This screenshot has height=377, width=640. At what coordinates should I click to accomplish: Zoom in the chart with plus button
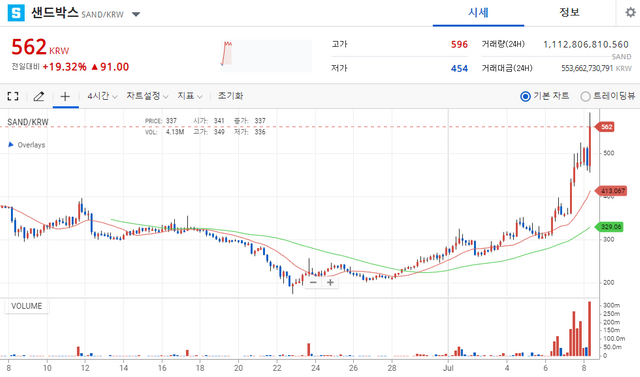pos(330,282)
